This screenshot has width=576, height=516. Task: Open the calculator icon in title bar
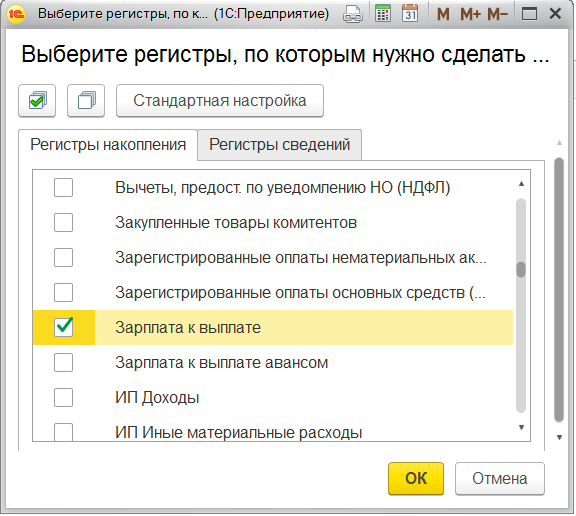point(383,14)
